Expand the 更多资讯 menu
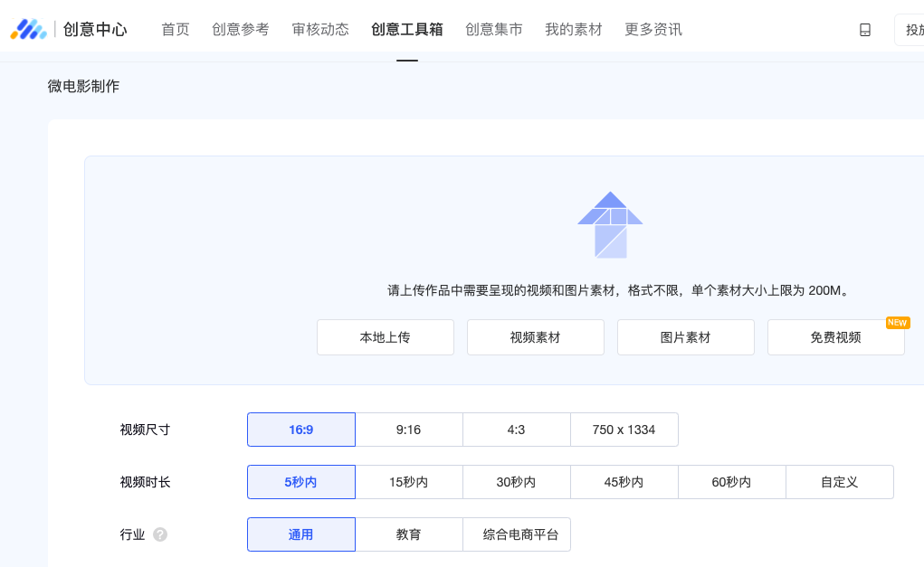The image size is (924, 567). tap(653, 30)
